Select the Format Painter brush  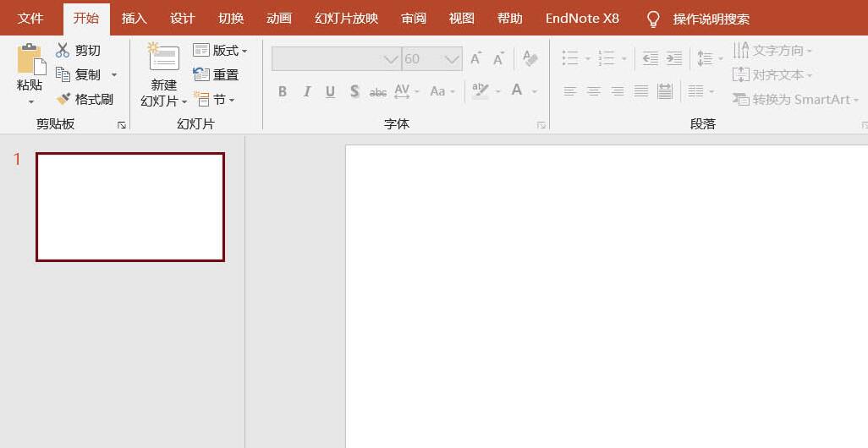tap(63, 99)
